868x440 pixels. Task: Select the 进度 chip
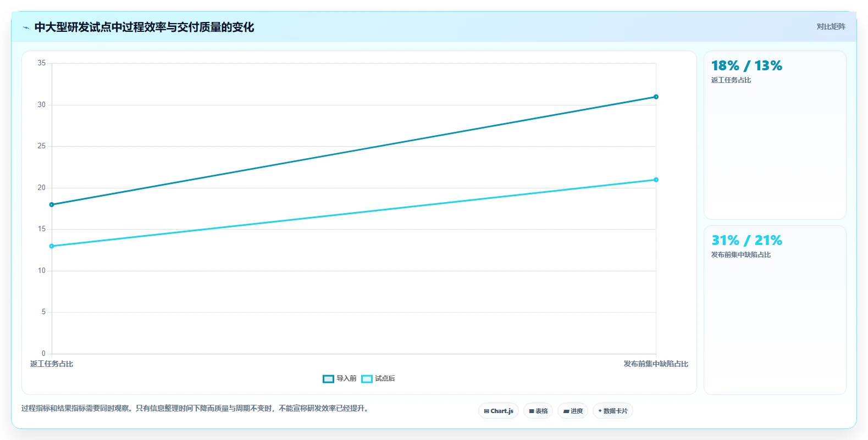pyautogui.click(x=573, y=411)
